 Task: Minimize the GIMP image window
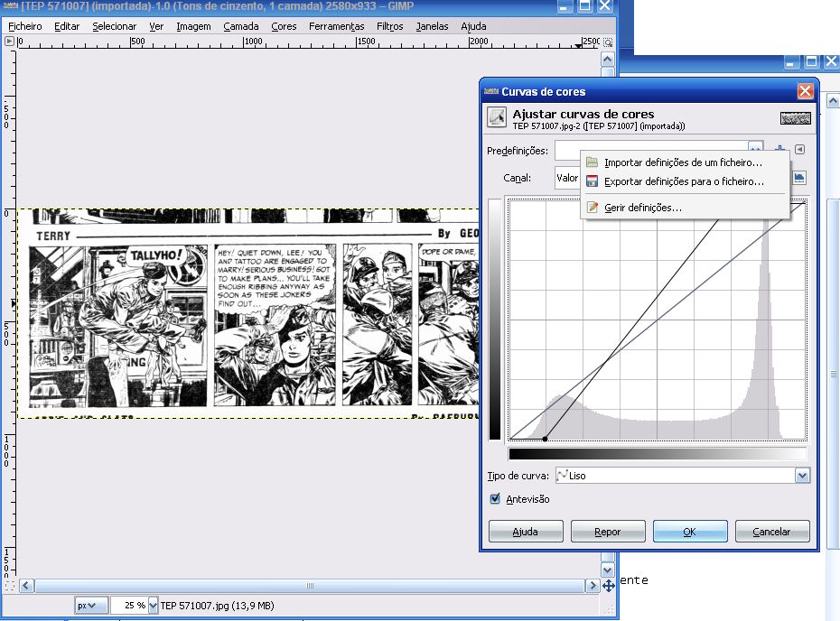click(x=565, y=6)
